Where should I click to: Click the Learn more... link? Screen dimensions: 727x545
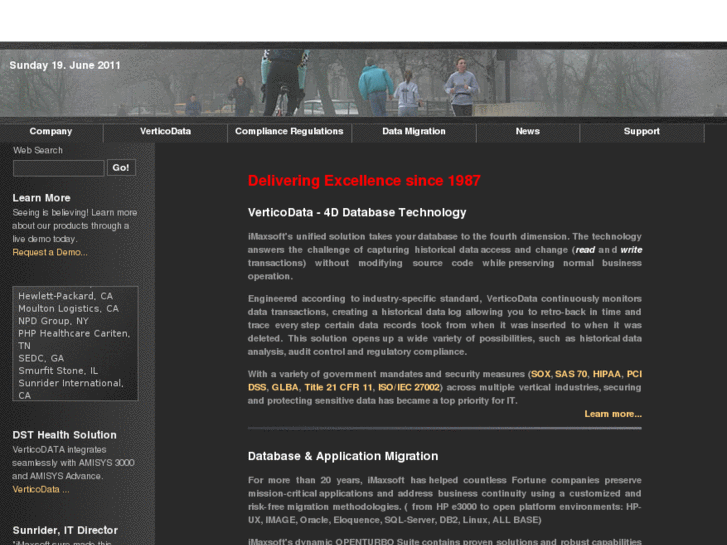pos(613,414)
